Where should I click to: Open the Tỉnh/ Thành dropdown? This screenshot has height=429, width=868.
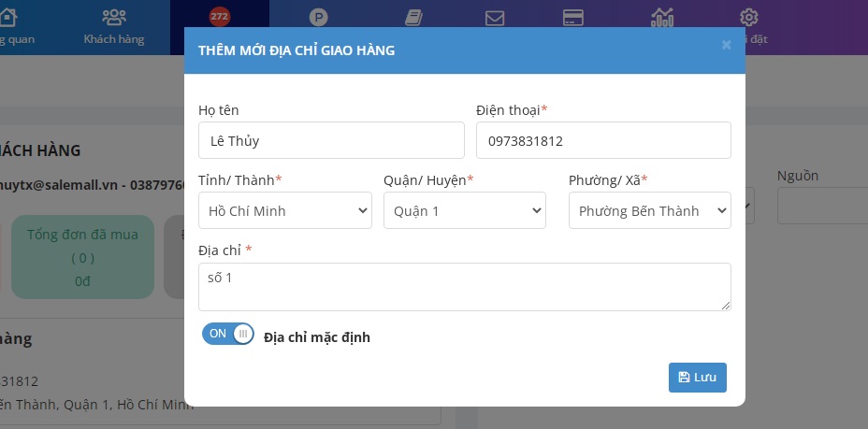[284, 210]
